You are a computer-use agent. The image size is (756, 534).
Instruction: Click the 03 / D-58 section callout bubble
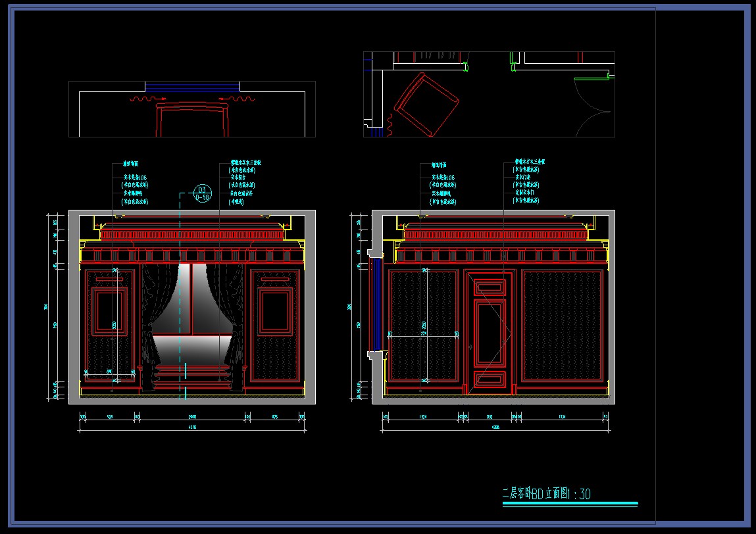tap(202, 193)
